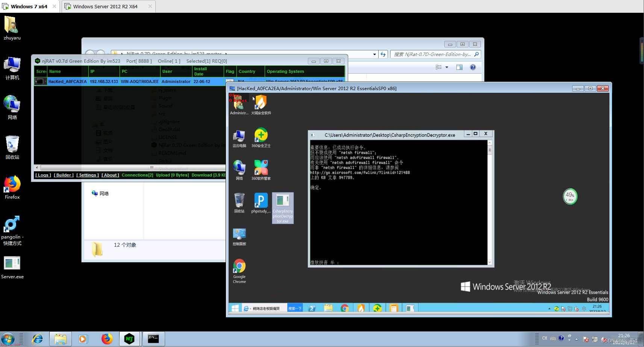Expand the Explorer address bar history dropdown
644x347 pixels.
click(374, 54)
